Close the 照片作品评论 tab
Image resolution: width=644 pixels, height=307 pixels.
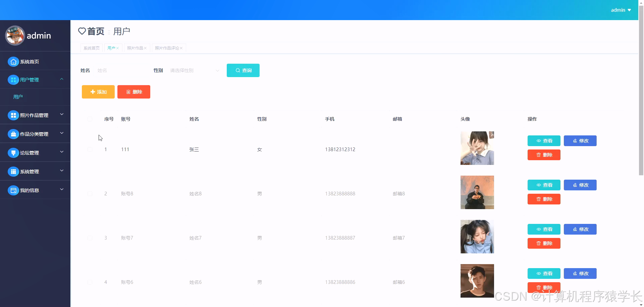(181, 48)
